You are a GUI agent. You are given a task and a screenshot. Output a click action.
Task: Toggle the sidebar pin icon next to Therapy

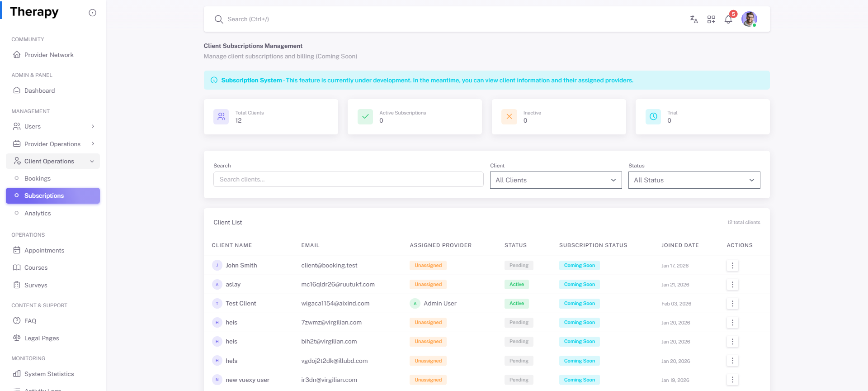click(x=92, y=13)
